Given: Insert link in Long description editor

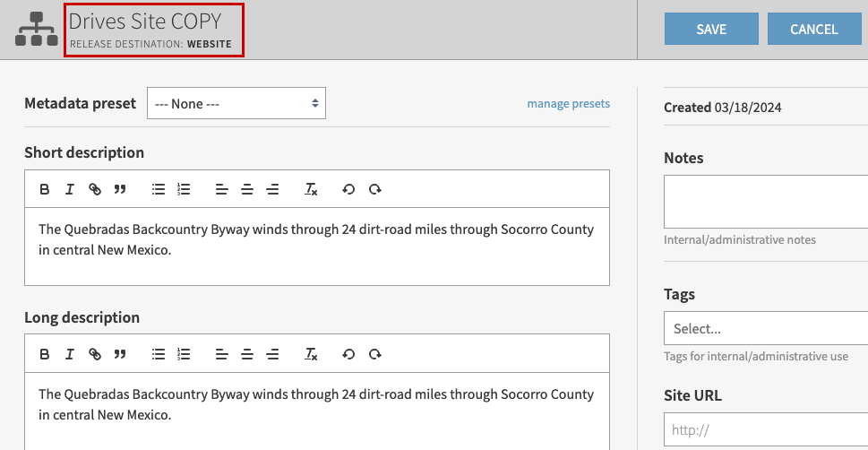Looking at the screenshot, I should (95, 354).
